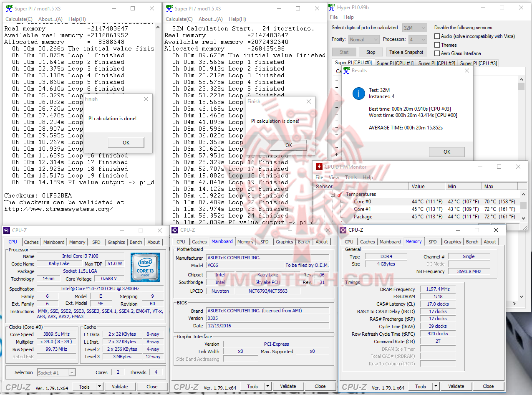Open Tools dropdown arrow in CPU-Z Mainboard window

pos(267,386)
